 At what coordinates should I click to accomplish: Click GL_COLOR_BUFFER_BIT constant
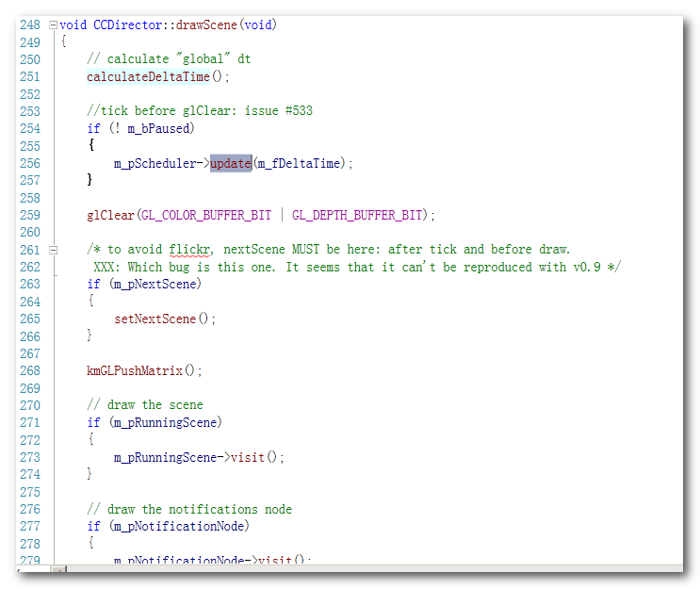[x=206, y=215]
